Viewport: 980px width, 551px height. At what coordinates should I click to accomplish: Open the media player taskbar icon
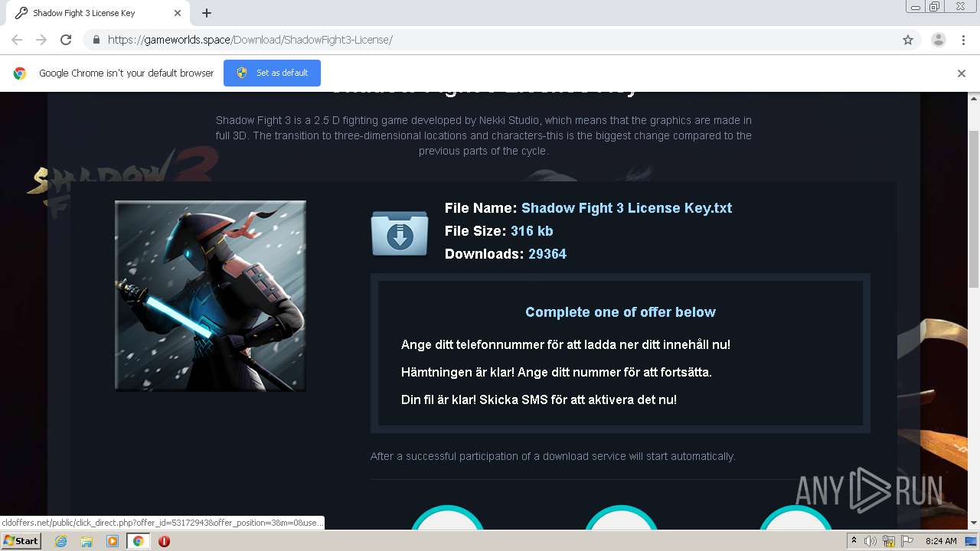(113, 541)
